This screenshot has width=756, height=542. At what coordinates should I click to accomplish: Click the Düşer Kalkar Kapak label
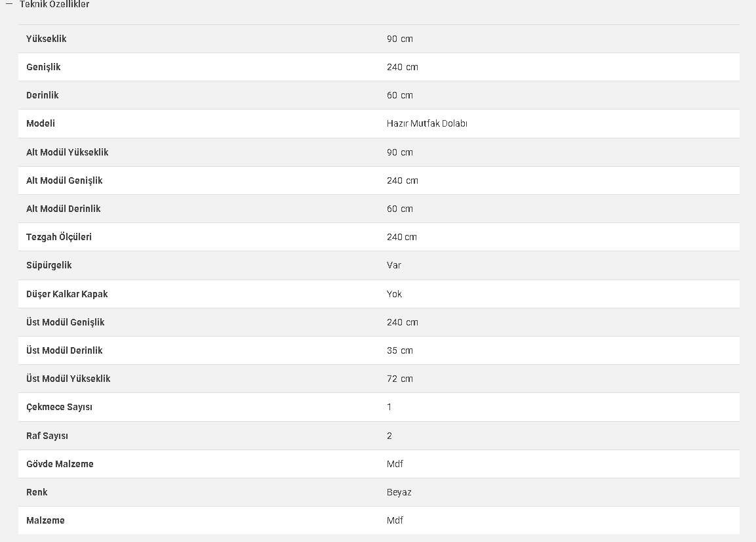point(67,294)
